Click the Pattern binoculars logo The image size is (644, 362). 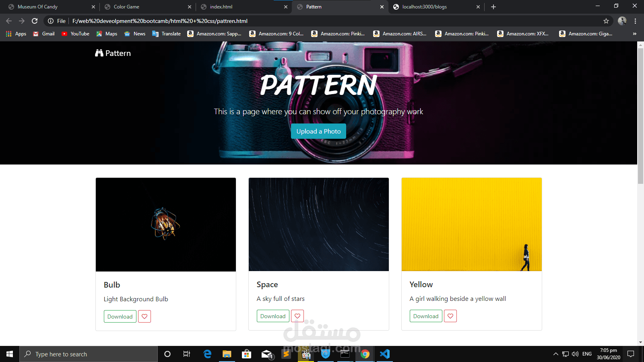pyautogui.click(x=99, y=53)
